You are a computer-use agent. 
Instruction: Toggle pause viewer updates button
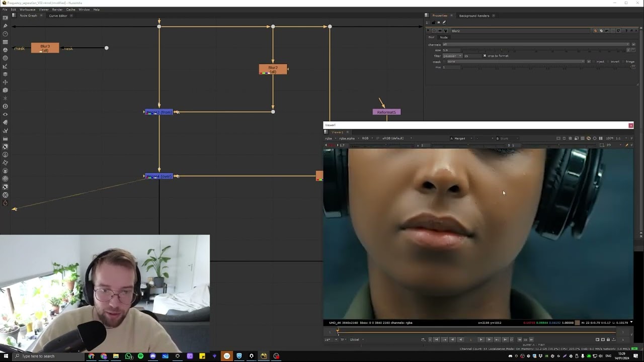[601, 138]
